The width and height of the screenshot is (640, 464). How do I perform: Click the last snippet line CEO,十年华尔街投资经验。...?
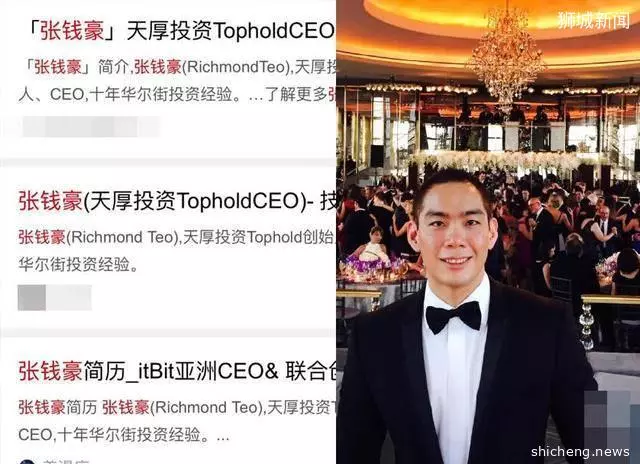coord(124,435)
